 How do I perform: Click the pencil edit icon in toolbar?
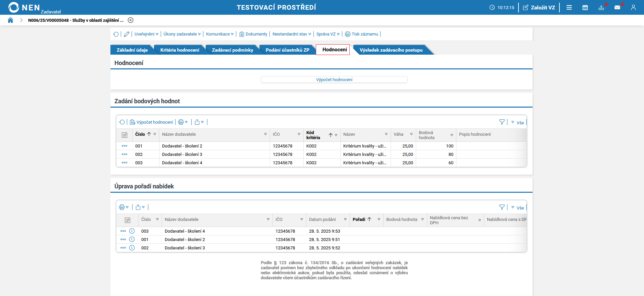[x=127, y=34]
